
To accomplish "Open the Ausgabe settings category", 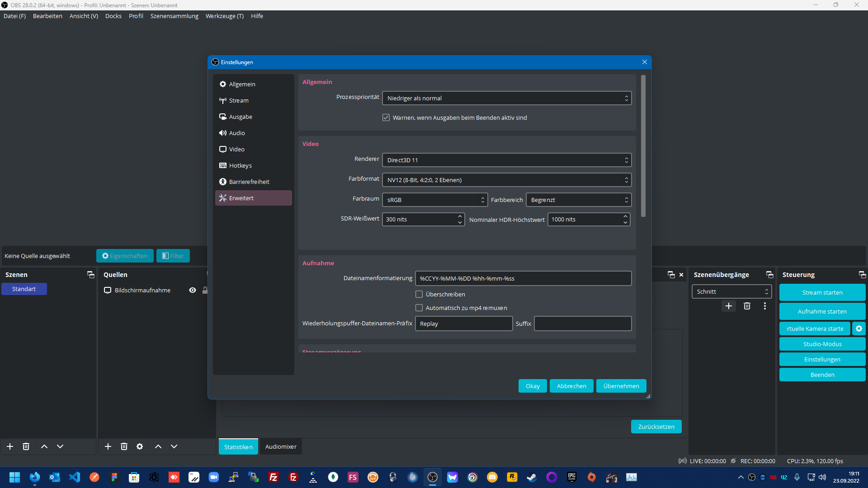I will click(x=253, y=117).
